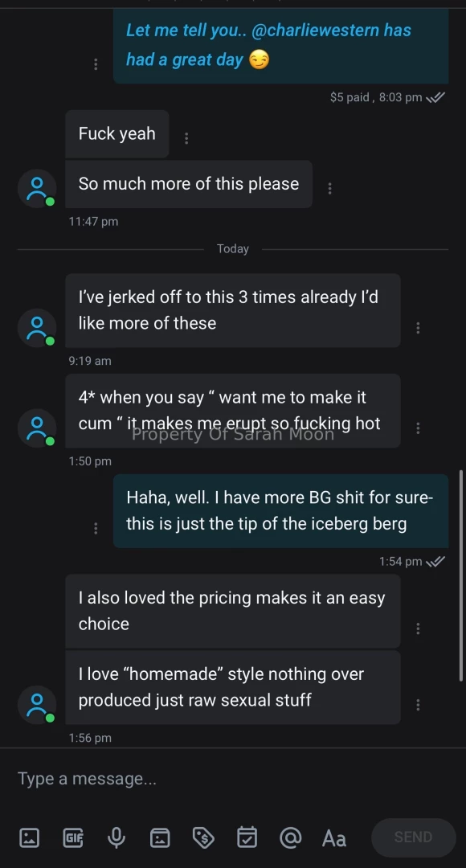The height and width of the screenshot is (868, 466).
Task: Open the scheduled message calendar icon
Action: tap(247, 837)
